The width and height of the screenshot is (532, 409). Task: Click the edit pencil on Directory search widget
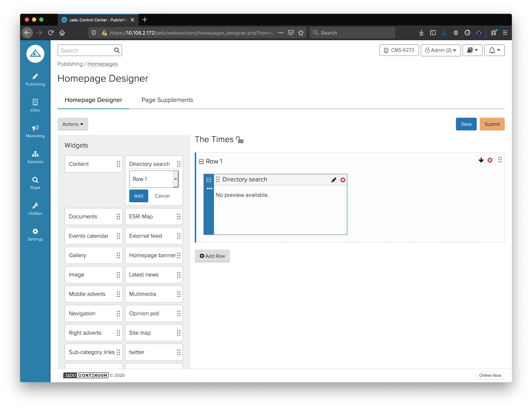(333, 180)
